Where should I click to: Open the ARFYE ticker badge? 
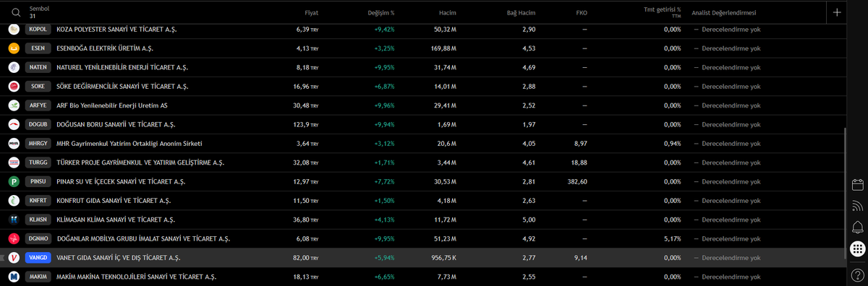click(38, 105)
